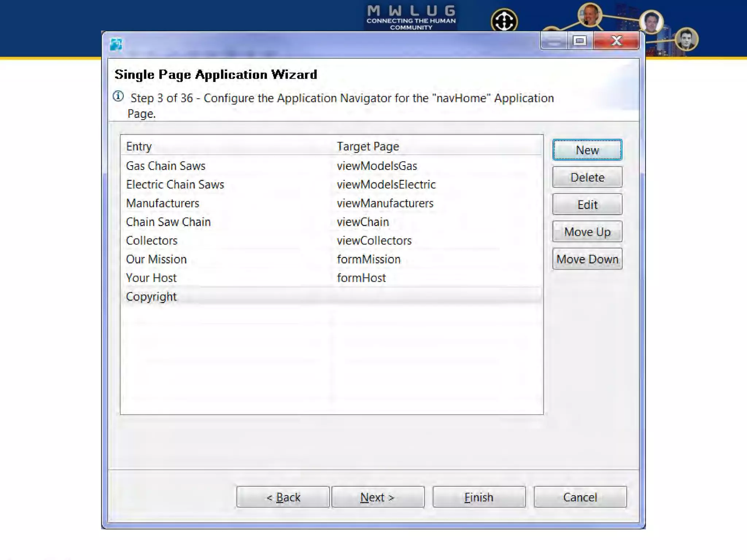
Task: Click the MWLUG logo in the banner
Action: pyautogui.click(x=411, y=17)
